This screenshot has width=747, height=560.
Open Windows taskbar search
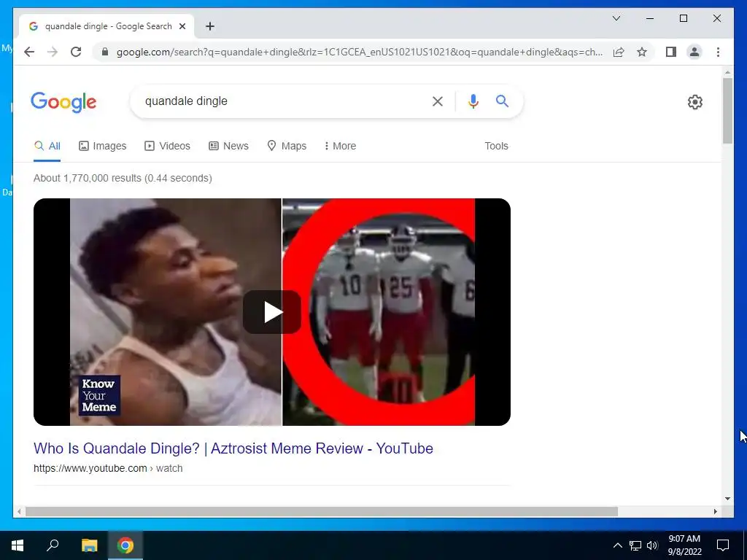[x=53, y=545]
